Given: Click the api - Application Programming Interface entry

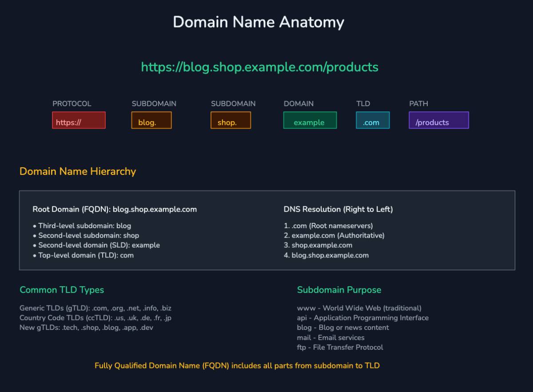Looking at the screenshot, I should click(x=362, y=318).
